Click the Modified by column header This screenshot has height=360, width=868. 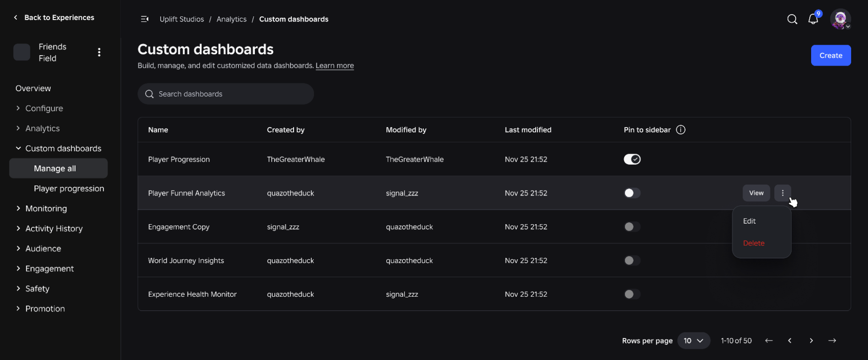pyautogui.click(x=406, y=130)
